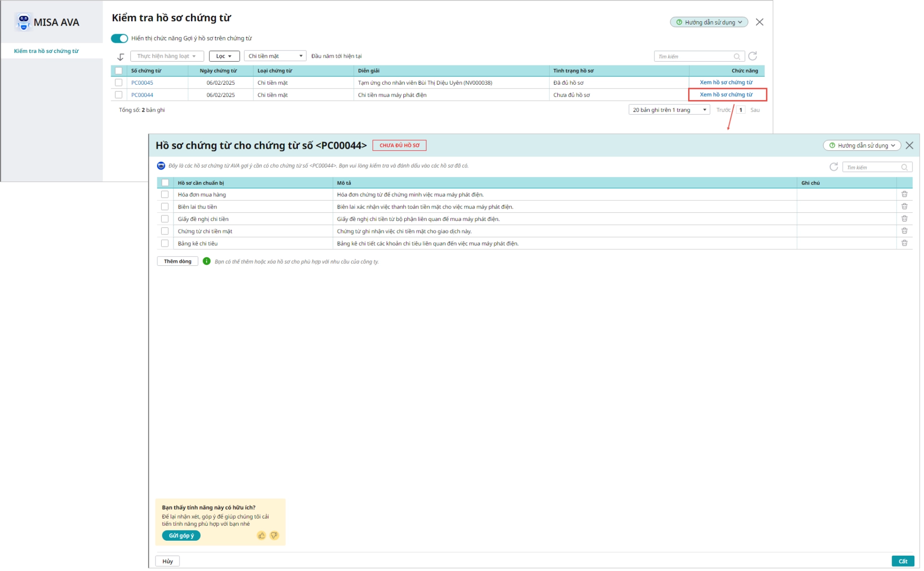Screen dimensions: 924x571
Task: Open voucher PC00045 link
Action: pyautogui.click(x=142, y=83)
